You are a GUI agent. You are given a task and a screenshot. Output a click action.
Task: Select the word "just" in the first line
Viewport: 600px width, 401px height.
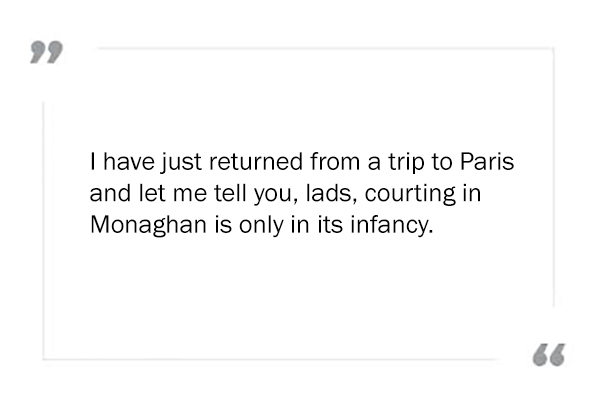point(181,162)
